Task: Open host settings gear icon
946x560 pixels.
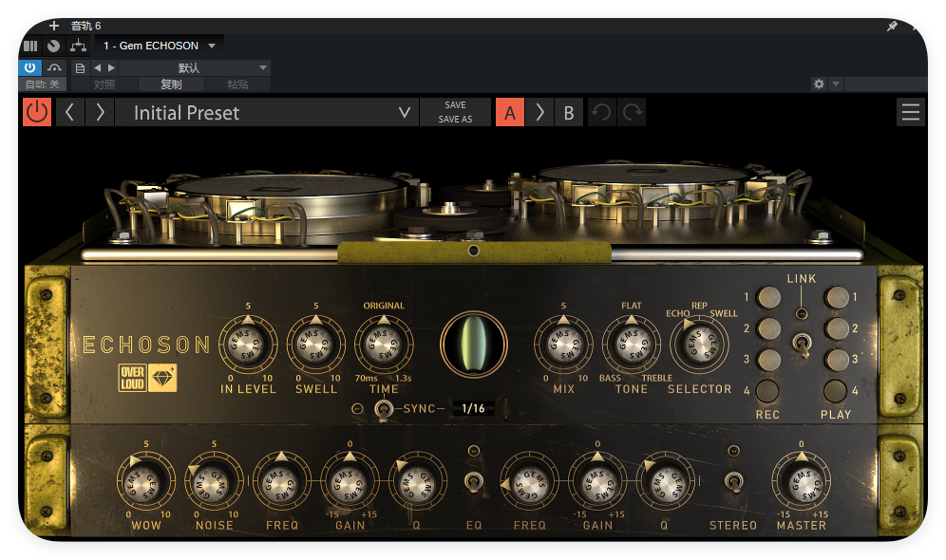Action: 819,84
